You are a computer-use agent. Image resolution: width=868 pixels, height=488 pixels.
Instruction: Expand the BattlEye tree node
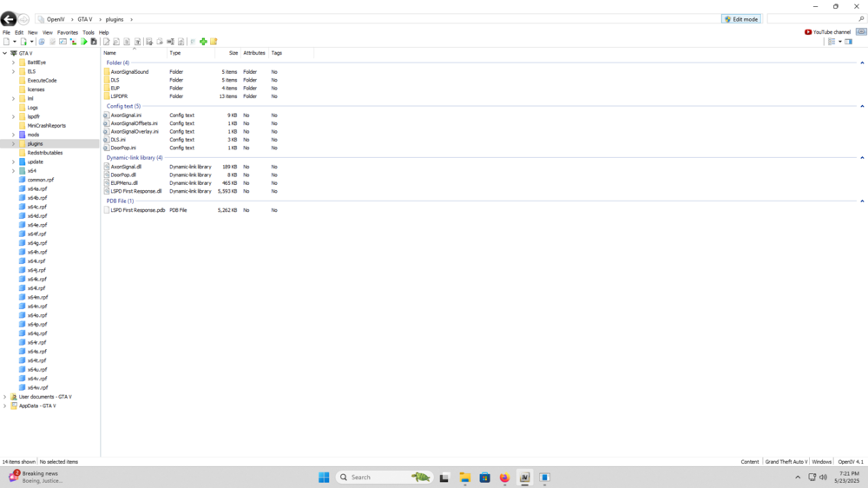pos(13,63)
